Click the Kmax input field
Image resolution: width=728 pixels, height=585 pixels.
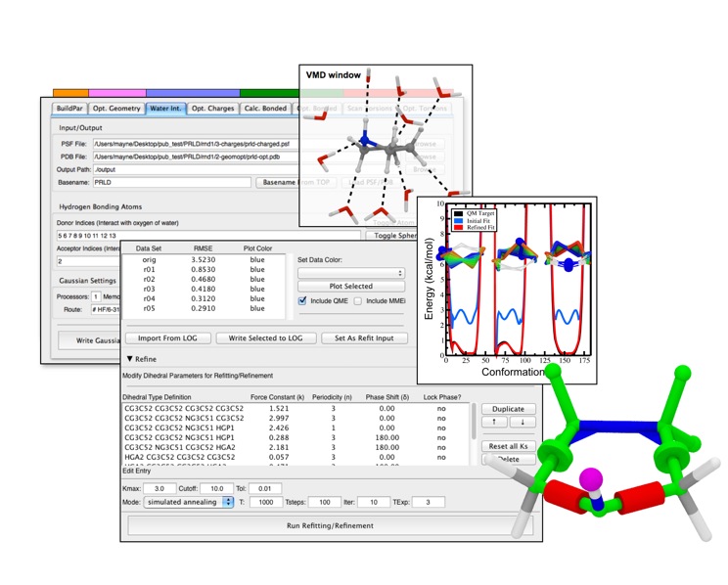coord(164,486)
